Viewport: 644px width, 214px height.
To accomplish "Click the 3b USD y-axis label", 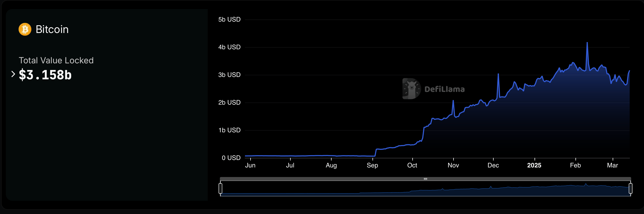I will click(x=229, y=75).
